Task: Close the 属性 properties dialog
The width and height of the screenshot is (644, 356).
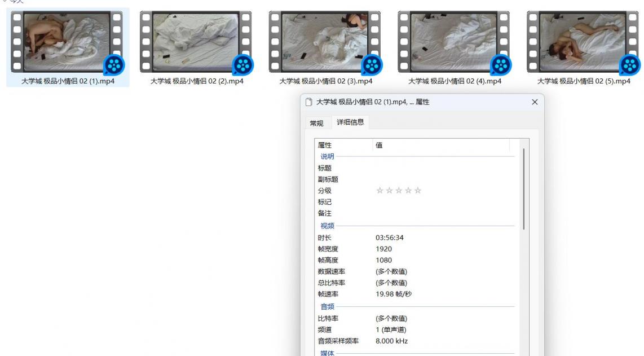Action: click(535, 102)
